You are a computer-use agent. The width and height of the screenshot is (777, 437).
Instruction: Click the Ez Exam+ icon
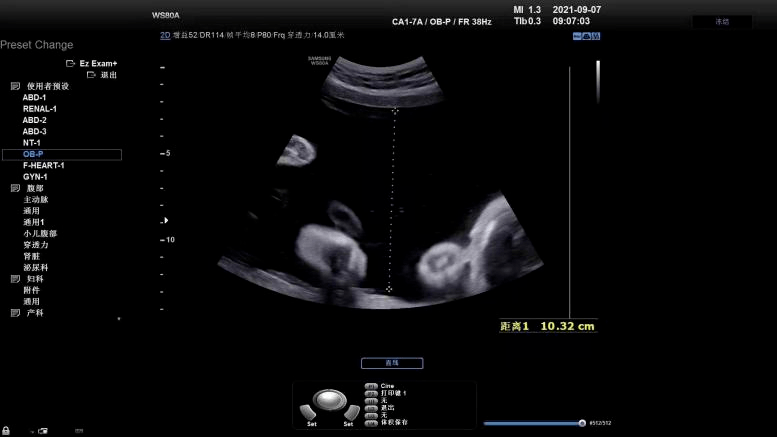70,63
